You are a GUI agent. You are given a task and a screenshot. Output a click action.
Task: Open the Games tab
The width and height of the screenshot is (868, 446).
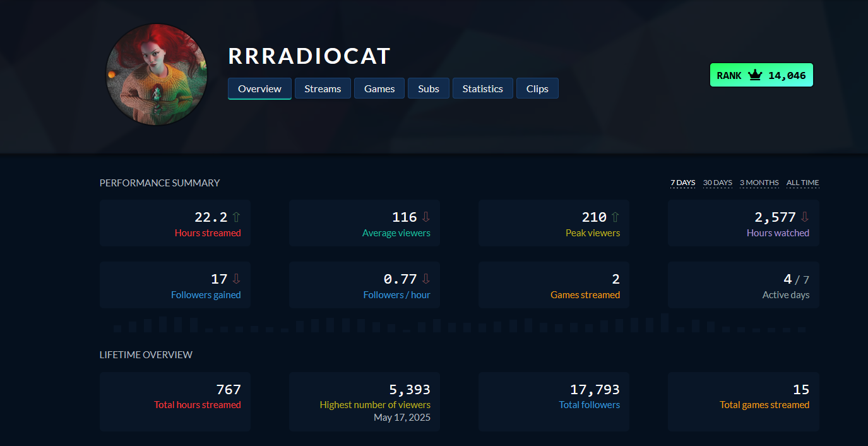pos(379,88)
